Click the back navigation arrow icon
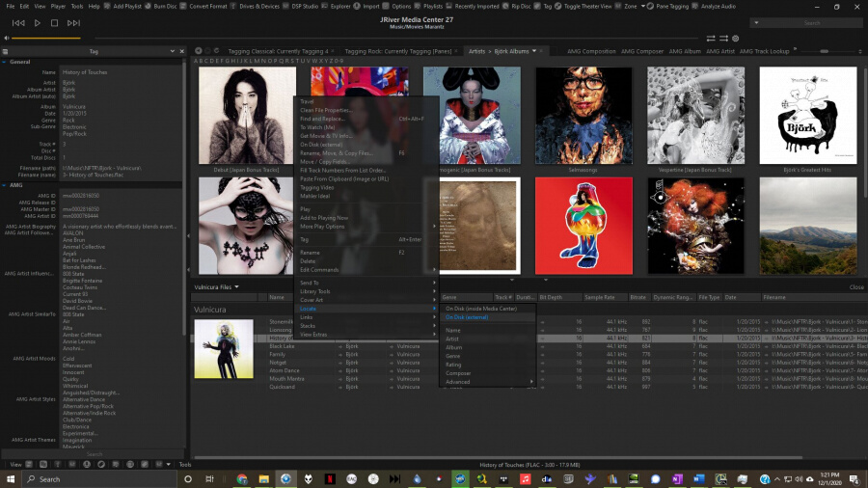This screenshot has width=868, height=488. point(198,50)
